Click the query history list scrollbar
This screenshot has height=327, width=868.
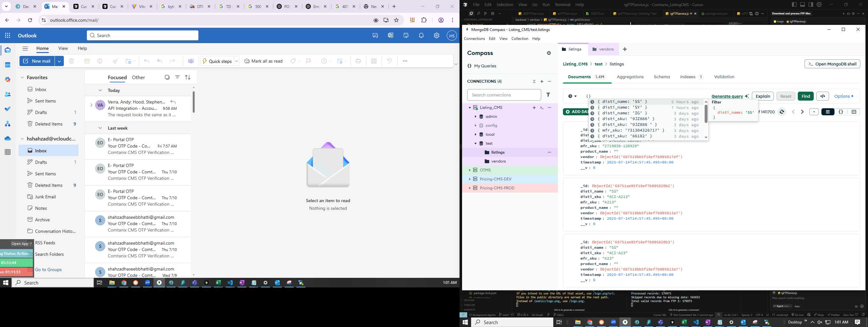(x=706, y=114)
